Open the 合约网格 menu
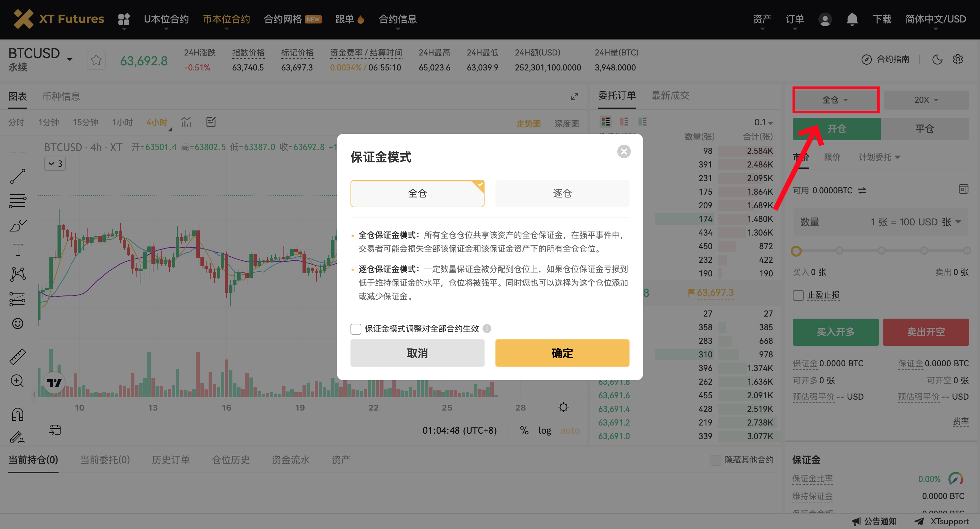 pos(283,19)
